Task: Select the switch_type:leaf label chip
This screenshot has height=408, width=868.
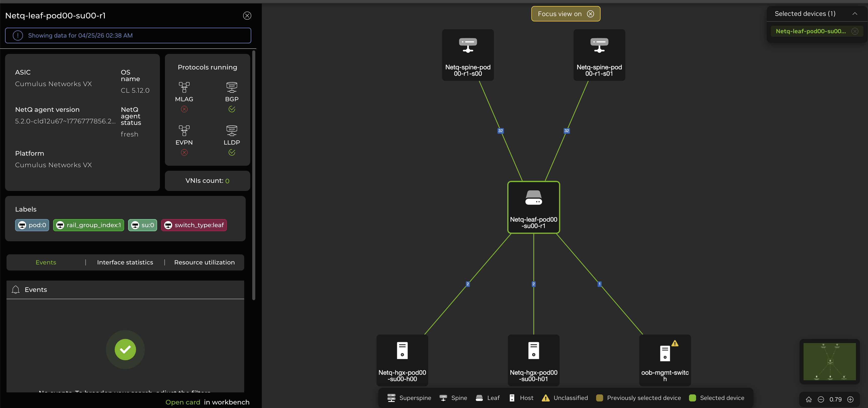Action: point(194,225)
